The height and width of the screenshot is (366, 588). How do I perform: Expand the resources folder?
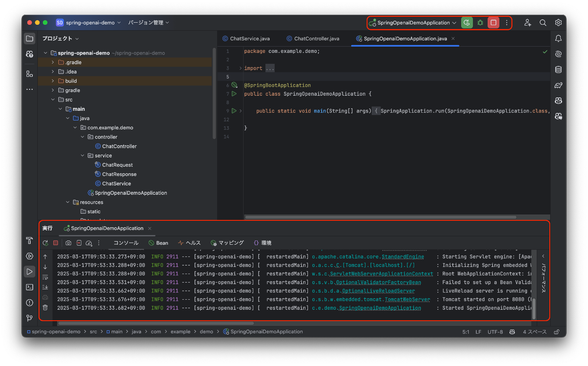coord(67,202)
